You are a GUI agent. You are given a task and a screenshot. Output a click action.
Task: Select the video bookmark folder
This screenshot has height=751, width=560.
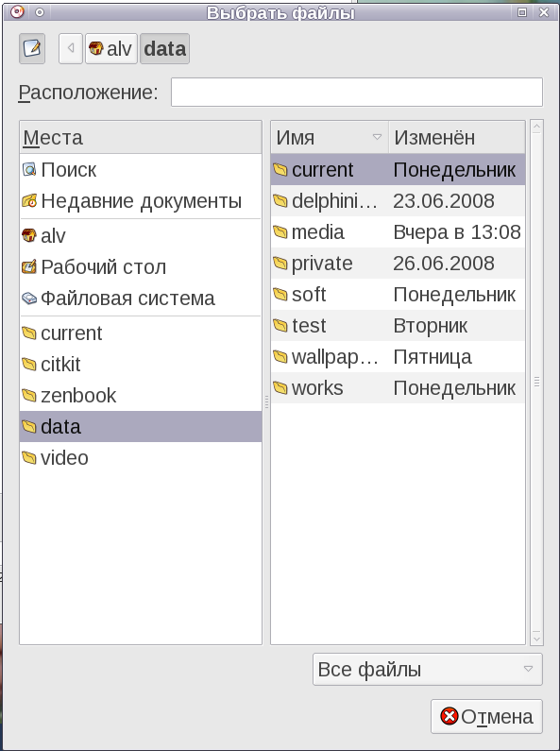click(141, 458)
